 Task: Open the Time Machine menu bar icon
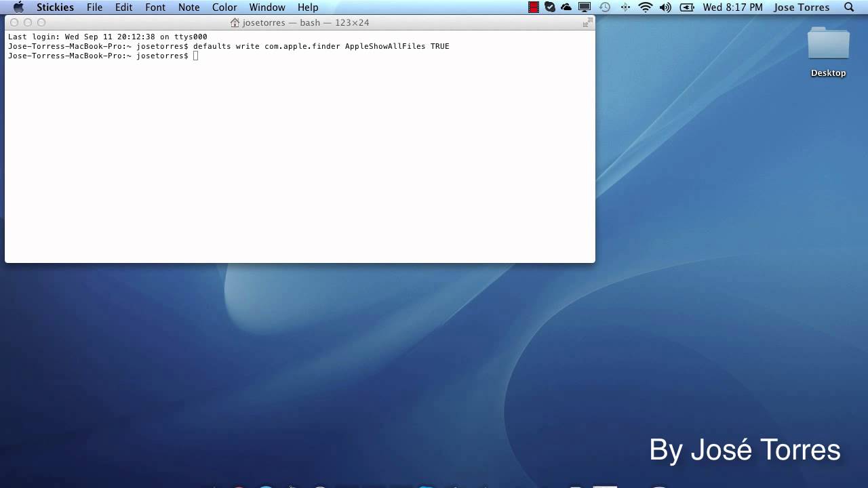605,7
